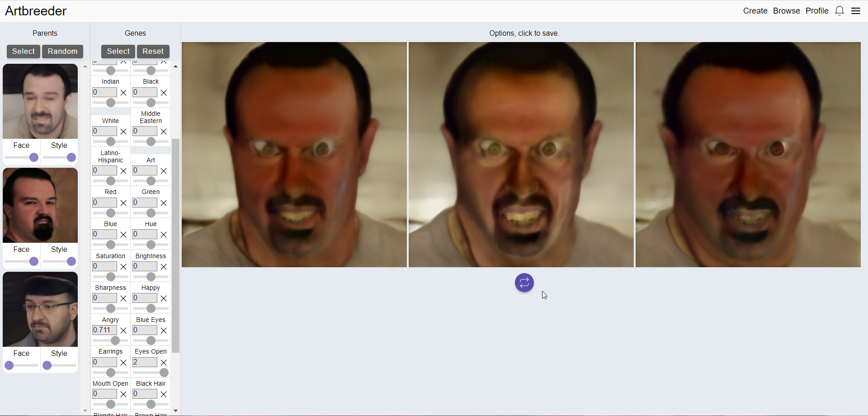
Task: Clear the Blue gene with its X
Action: pyautogui.click(x=123, y=235)
